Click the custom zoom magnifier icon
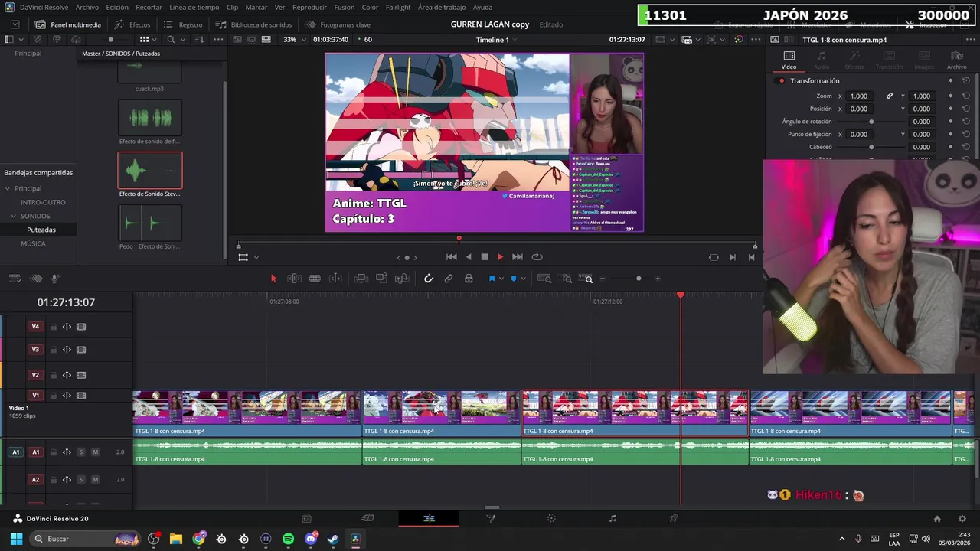980x551 pixels. (586, 279)
